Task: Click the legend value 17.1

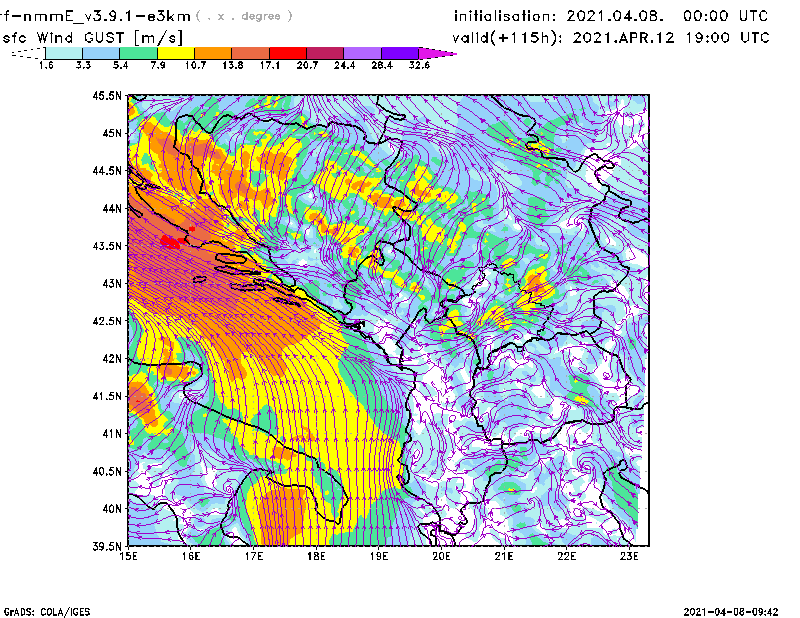Action: click(269, 65)
